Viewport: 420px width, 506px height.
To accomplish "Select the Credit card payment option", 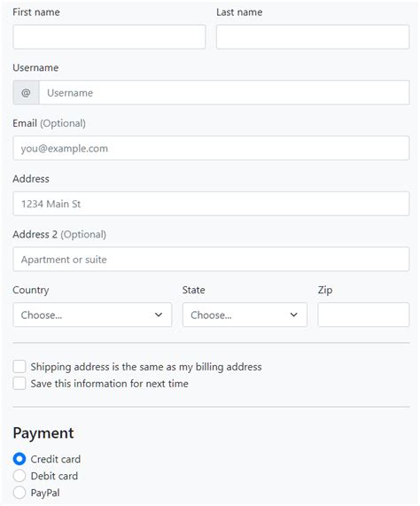I will pos(19,459).
